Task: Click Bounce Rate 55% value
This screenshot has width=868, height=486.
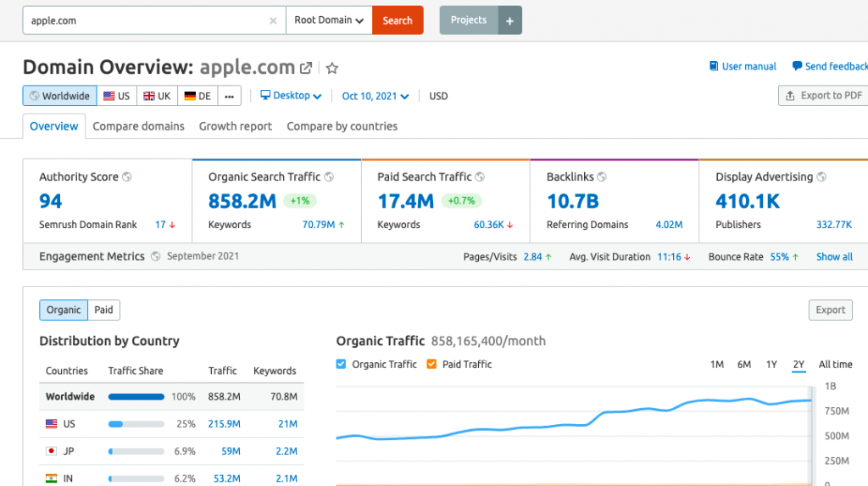Action: pyautogui.click(x=780, y=257)
